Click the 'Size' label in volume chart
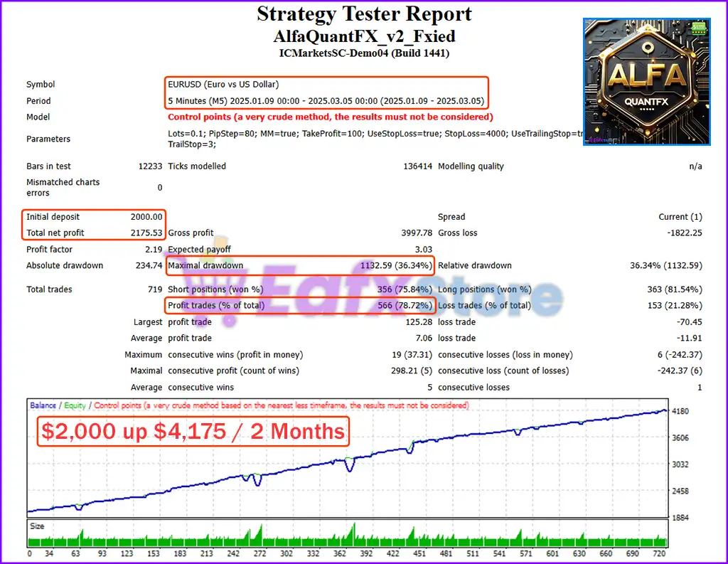 coord(37,526)
